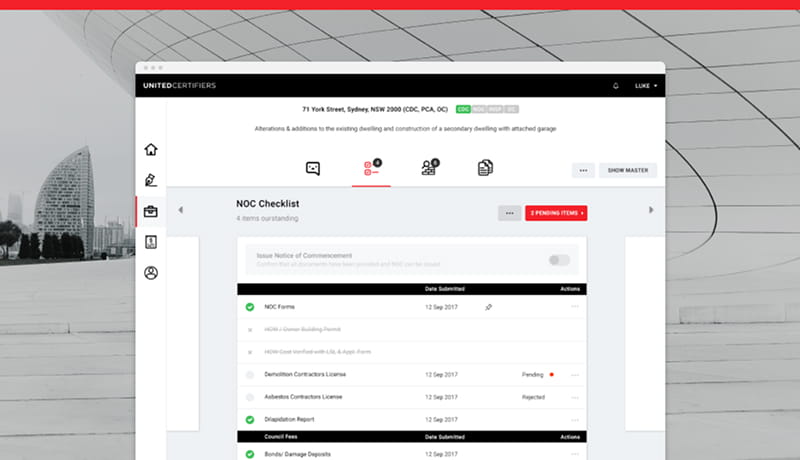The image size is (800, 460).
Task: Open the LUKE user dropdown
Action: [x=646, y=86]
